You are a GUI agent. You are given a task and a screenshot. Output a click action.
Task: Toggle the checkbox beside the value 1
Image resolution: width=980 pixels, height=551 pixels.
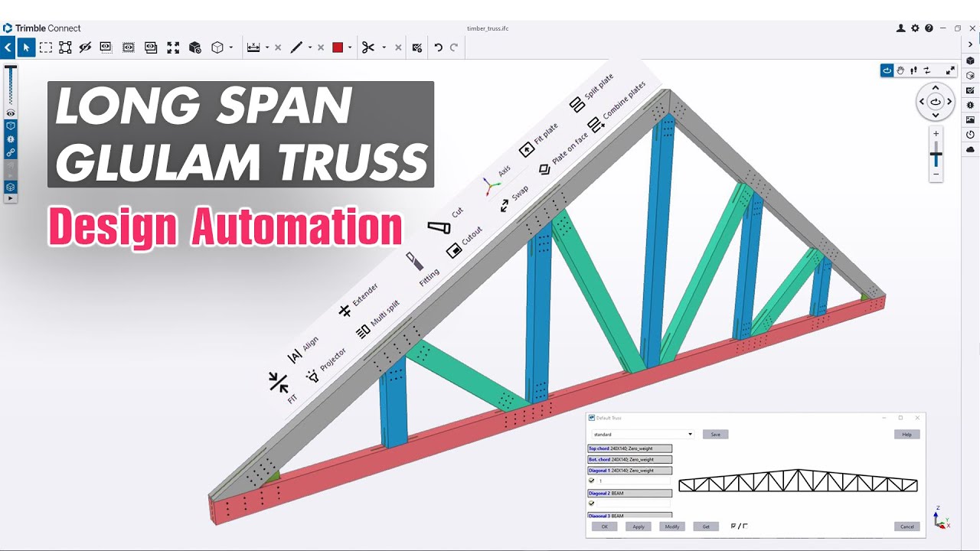coord(592,481)
